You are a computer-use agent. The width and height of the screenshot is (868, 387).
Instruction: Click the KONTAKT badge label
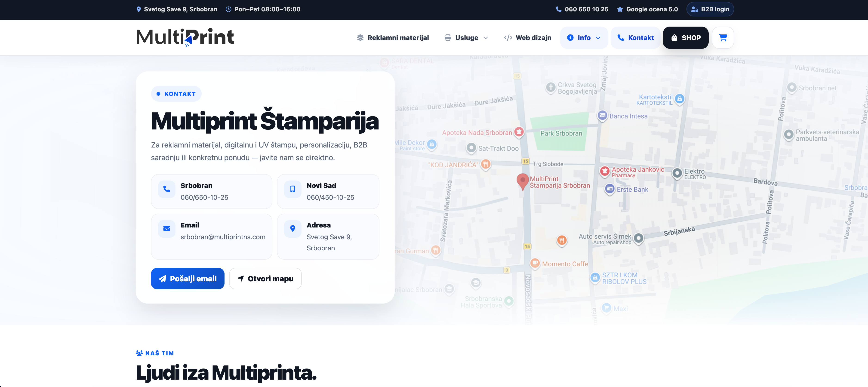[176, 94]
